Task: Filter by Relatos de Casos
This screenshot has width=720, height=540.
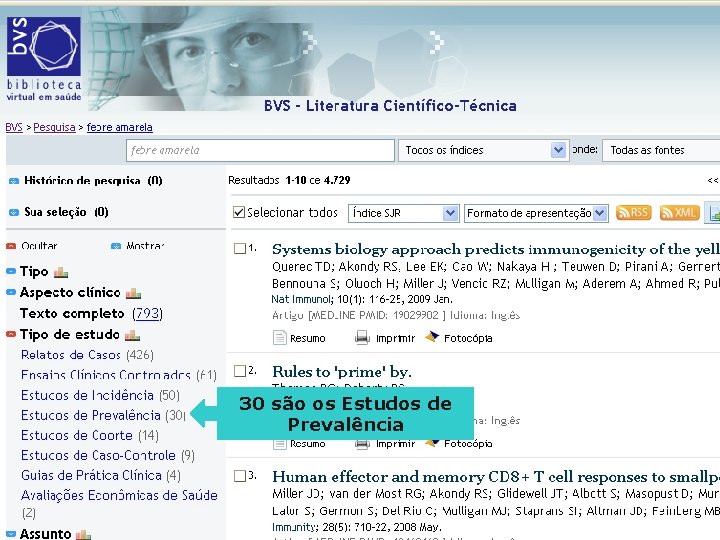Action: pos(71,355)
